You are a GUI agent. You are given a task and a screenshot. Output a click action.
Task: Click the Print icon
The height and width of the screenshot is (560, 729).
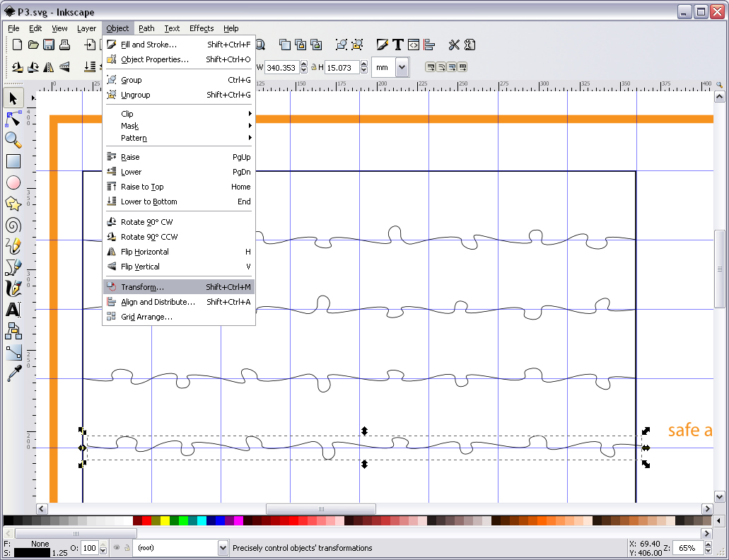pos(64,45)
